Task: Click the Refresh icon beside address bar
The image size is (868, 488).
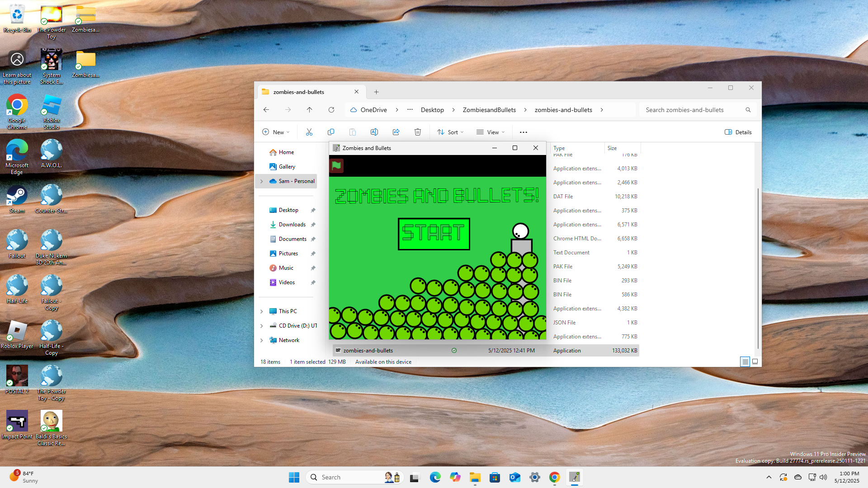Action: click(331, 110)
